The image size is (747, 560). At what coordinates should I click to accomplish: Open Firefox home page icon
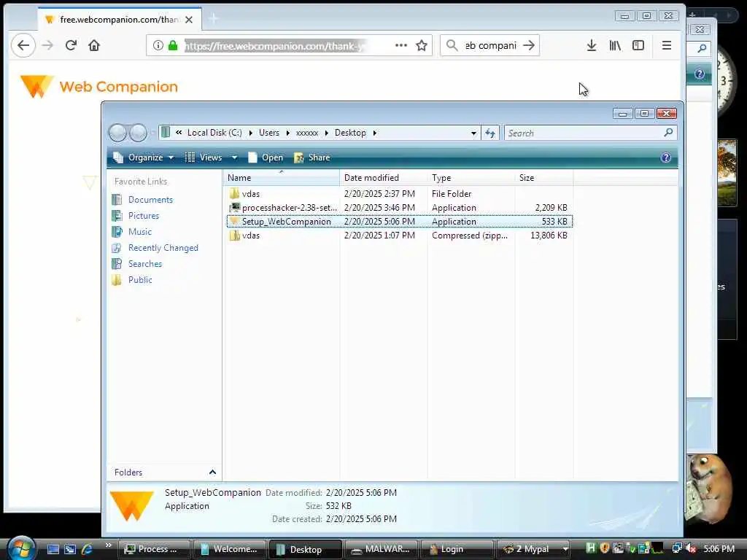(x=94, y=46)
